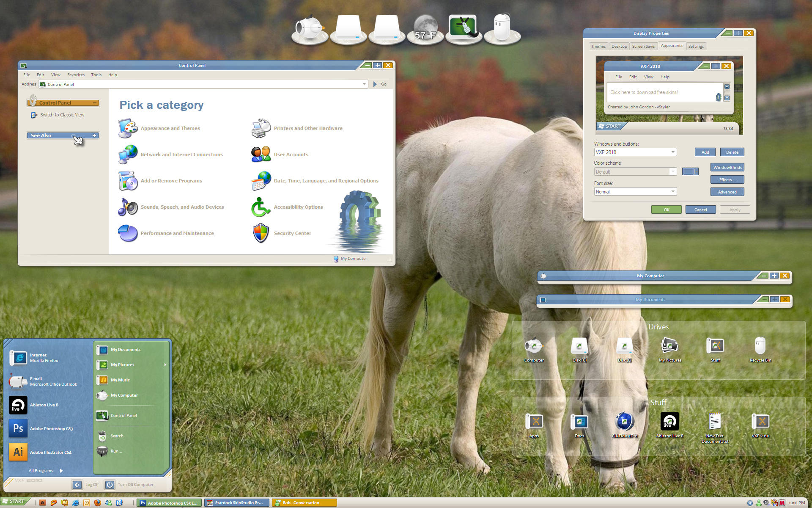Open User Accounts icon

[261, 155]
